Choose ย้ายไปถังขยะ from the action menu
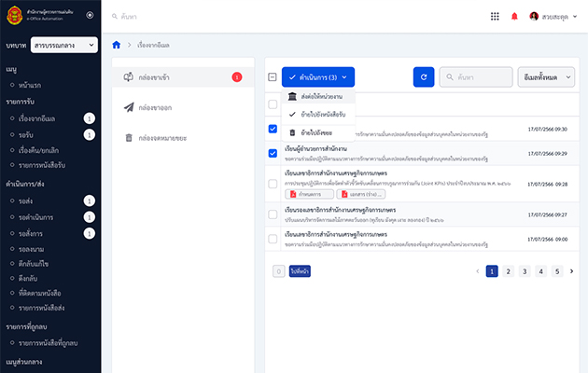Image resolution: width=588 pixels, height=373 pixels. [316, 132]
